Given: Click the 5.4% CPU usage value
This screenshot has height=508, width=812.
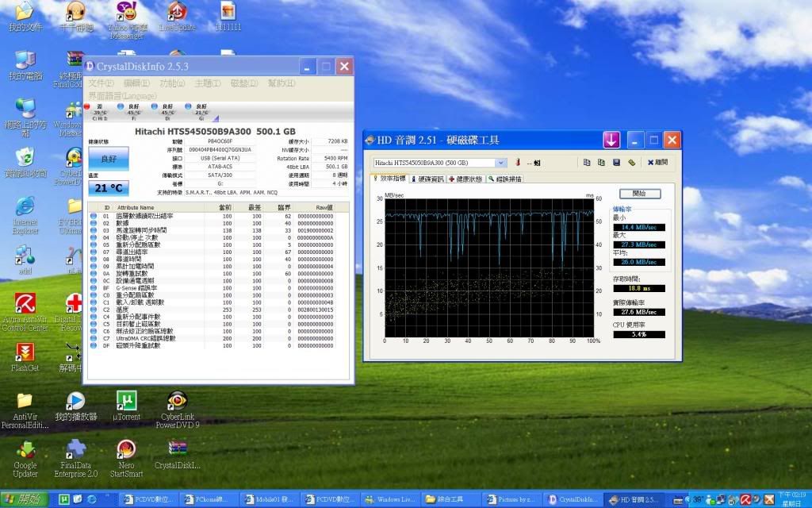Looking at the screenshot, I should tap(639, 334).
